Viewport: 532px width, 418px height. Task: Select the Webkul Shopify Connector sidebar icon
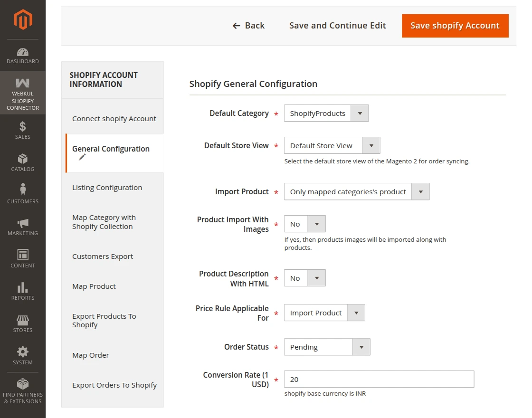pyautogui.click(x=22, y=93)
